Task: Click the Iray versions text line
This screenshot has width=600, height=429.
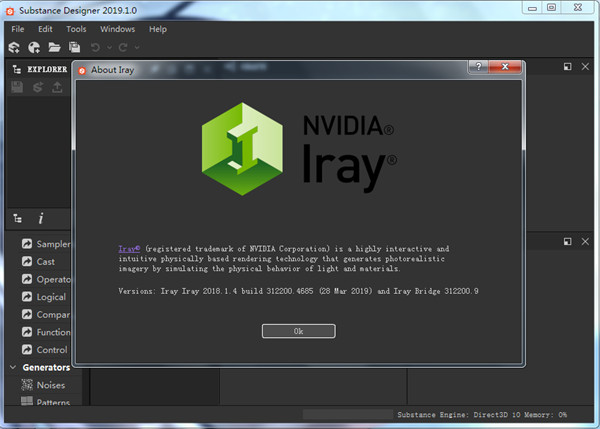Action: 298,291
